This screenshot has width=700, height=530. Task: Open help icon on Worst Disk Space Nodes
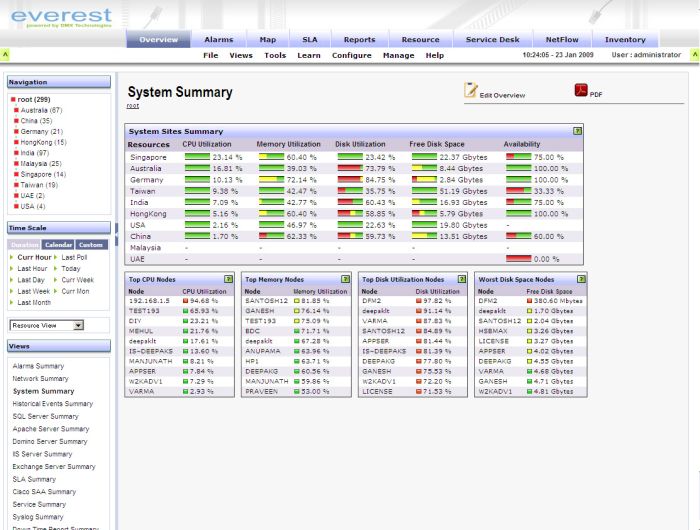point(581,279)
